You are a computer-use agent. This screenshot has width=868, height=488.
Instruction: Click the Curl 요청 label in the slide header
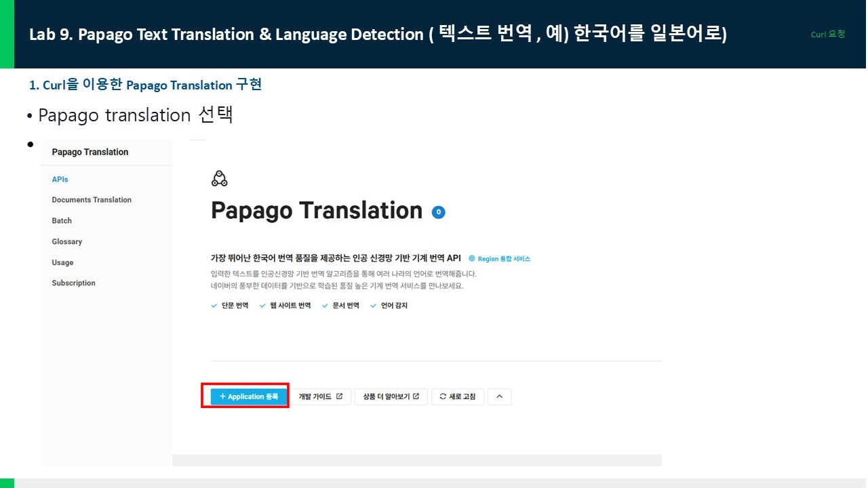click(828, 34)
